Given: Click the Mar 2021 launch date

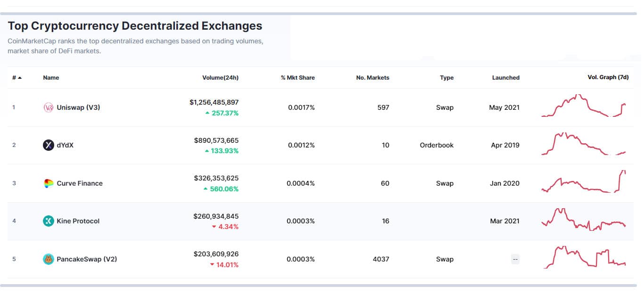Looking at the screenshot, I should click(505, 221).
